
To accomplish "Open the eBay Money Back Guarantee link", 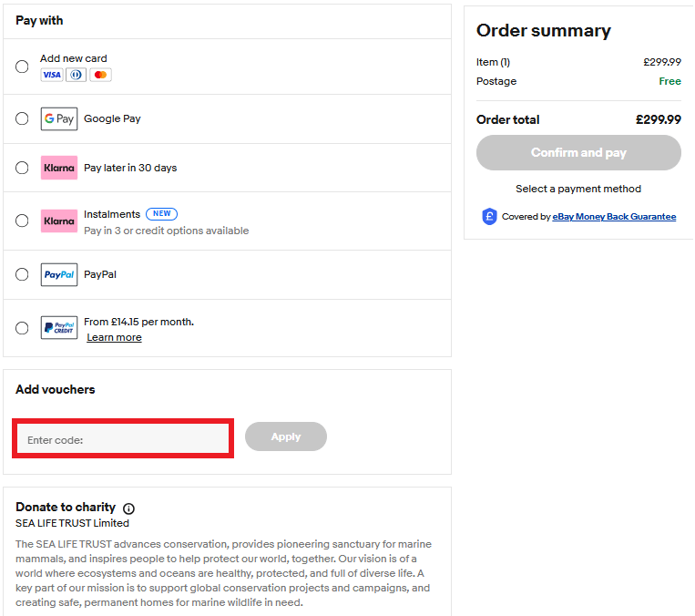I will (614, 217).
